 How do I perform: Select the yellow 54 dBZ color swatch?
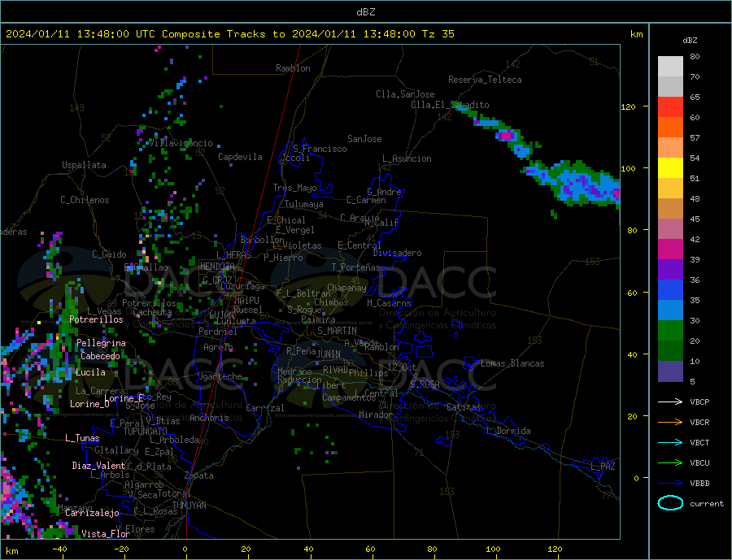click(x=670, y=167)
